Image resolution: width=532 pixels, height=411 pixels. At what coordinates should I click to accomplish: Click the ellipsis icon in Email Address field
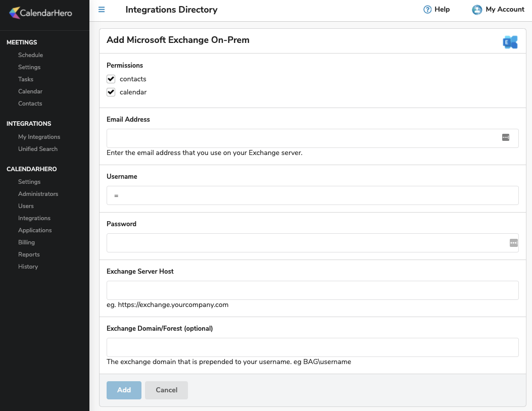click(x=506, y=137)
